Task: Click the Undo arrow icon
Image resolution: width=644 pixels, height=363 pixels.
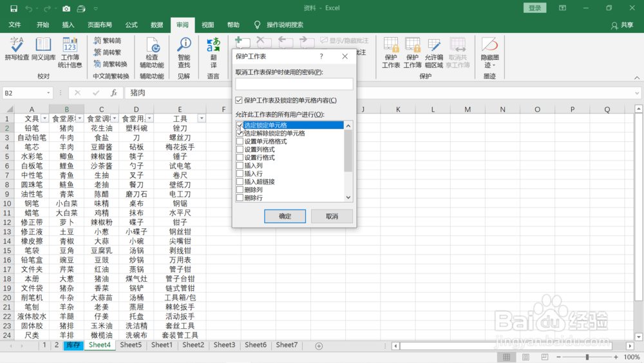Action: [x=28, y=8]
